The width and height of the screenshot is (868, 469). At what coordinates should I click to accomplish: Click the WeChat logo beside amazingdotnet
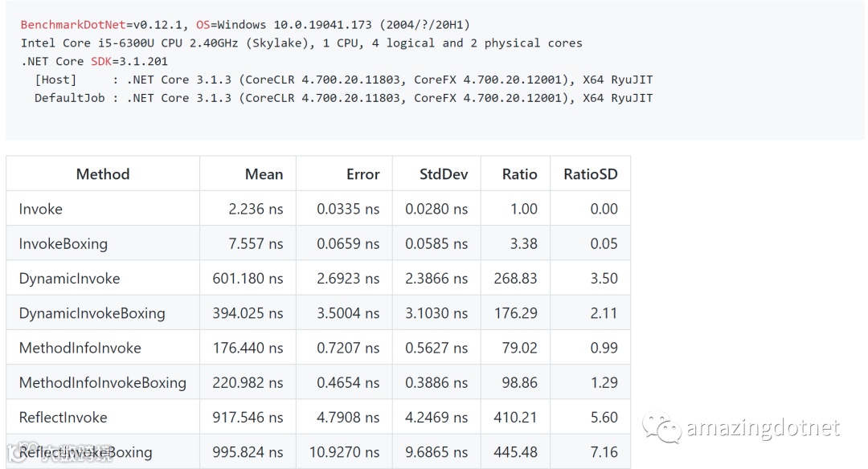point(661,429)
